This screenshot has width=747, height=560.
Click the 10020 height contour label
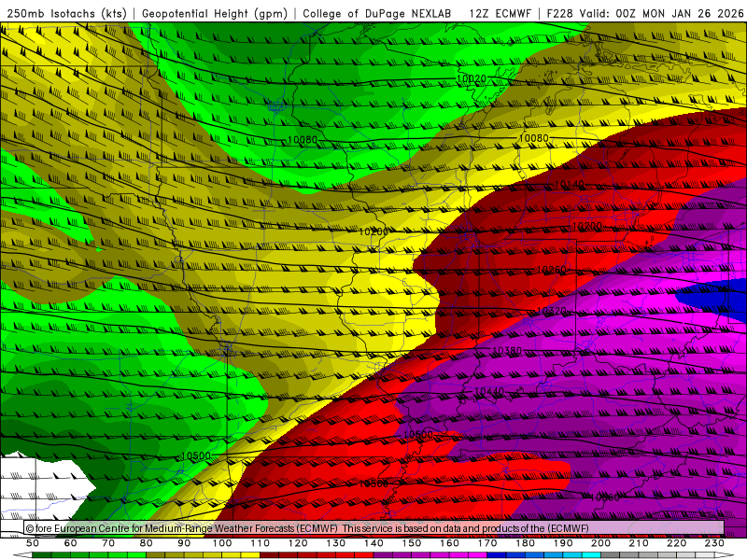[x=472, y=78]
